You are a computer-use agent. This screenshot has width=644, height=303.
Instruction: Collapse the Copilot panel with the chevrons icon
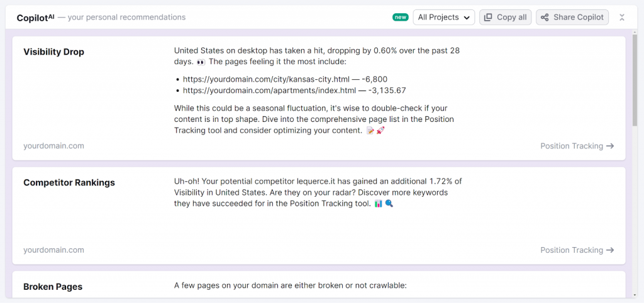(622, 18)
